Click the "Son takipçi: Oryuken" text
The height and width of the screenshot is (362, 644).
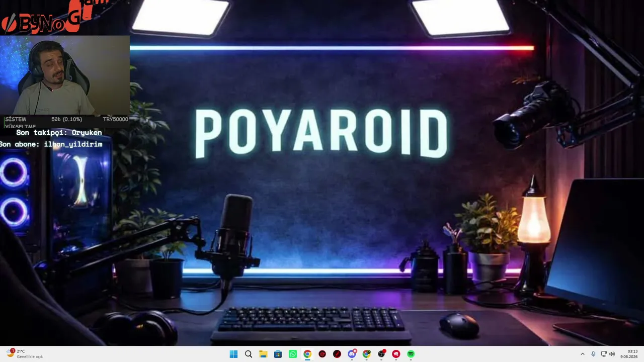pyautogui.click(x=59, y=133)
